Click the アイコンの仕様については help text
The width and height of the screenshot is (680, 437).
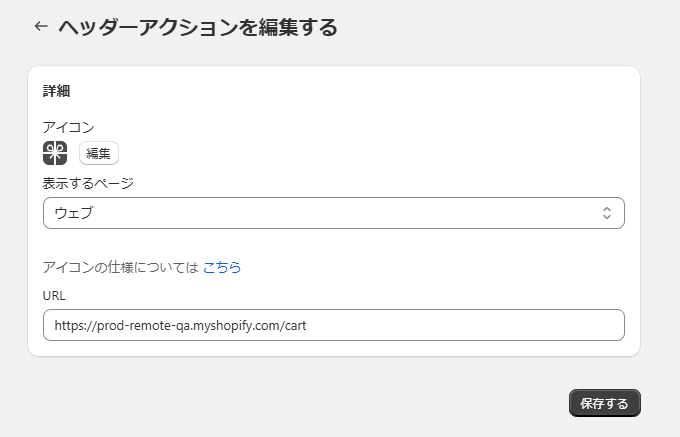tap(121, 267)
